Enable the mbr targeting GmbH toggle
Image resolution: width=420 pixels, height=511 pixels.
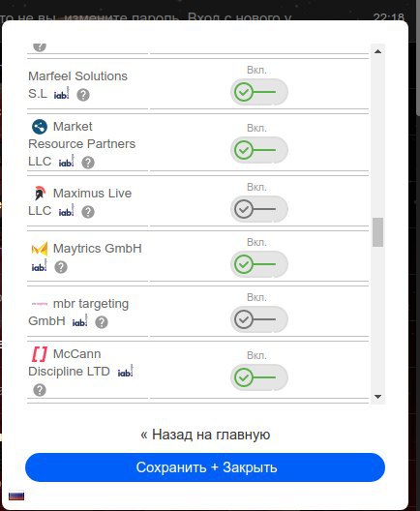(x=259, y=319)
